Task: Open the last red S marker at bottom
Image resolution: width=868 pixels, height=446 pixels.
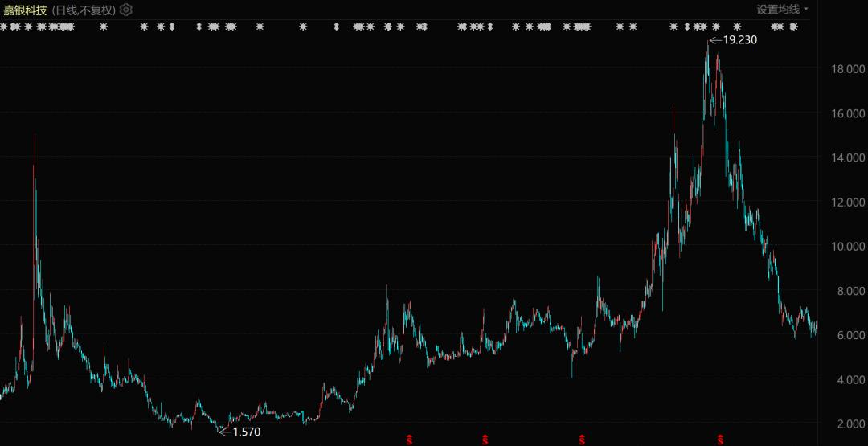Action: pyautogui.click(x=720, y=440)
